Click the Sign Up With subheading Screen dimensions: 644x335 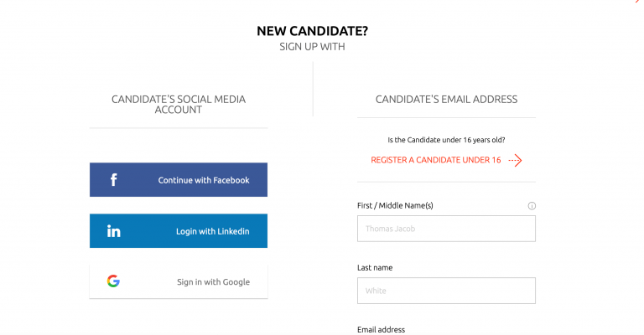pos(312,47)
